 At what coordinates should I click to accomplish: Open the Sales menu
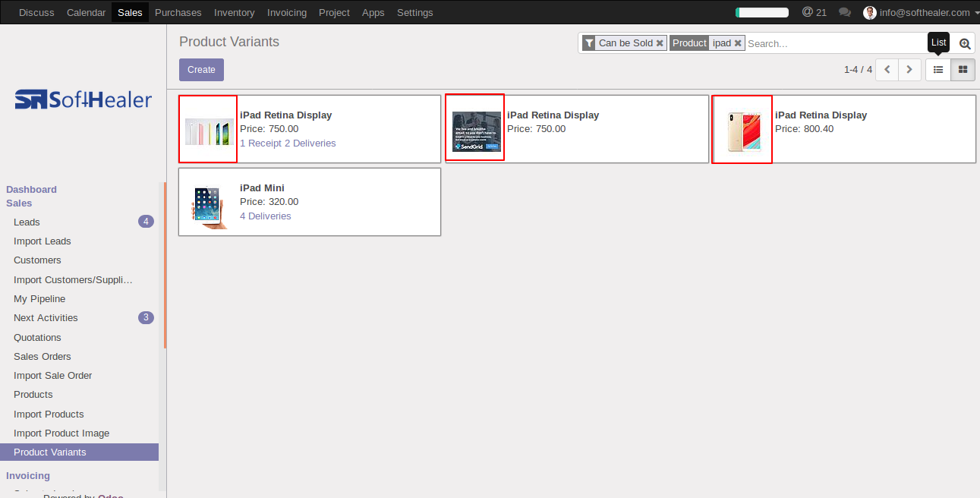[x=130, y=12]
